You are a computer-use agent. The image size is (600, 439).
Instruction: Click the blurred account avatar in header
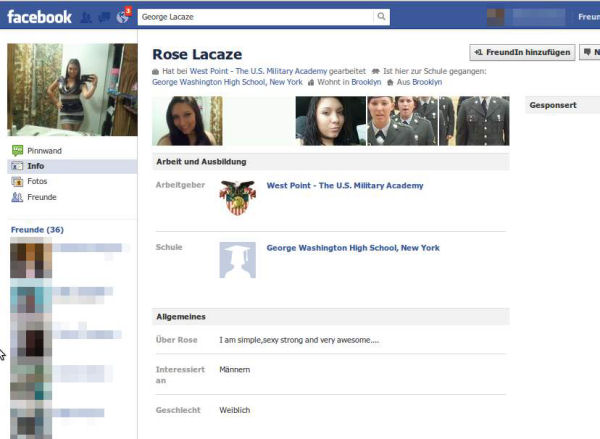coord(496,17)
